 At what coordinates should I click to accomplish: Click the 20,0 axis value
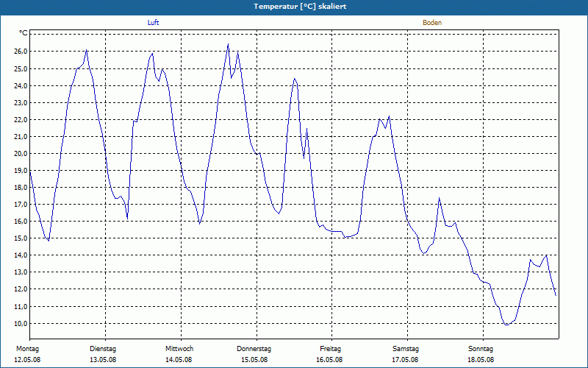(x=21, y=153)
